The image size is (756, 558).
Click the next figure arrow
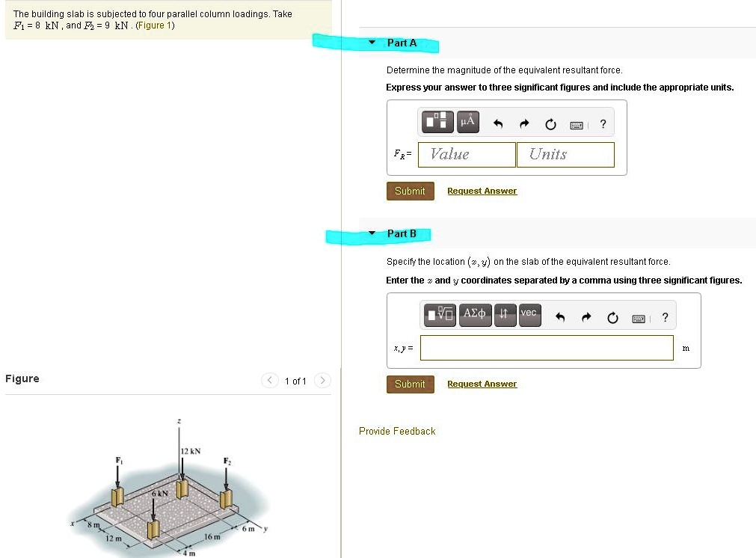coord(322,380)
